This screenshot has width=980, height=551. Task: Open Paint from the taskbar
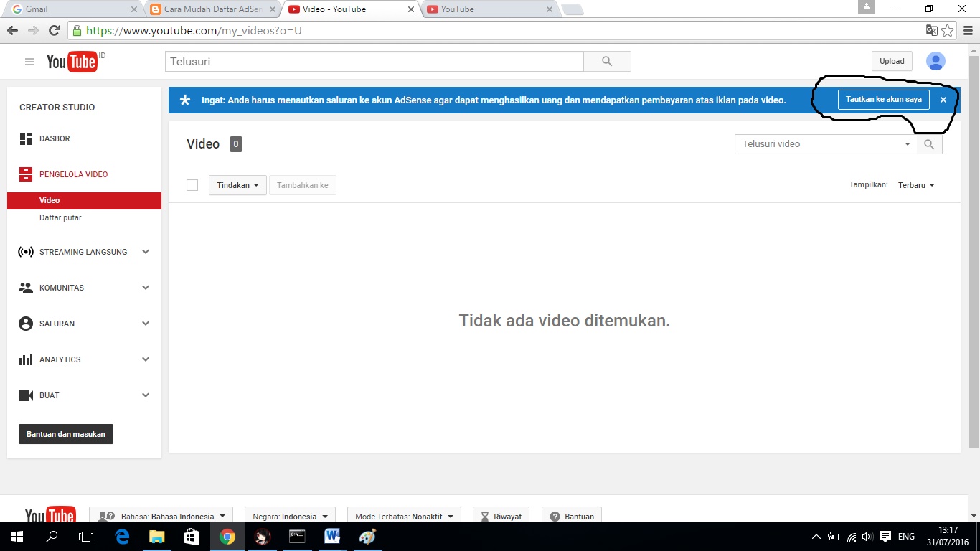(x=367, y=537)
